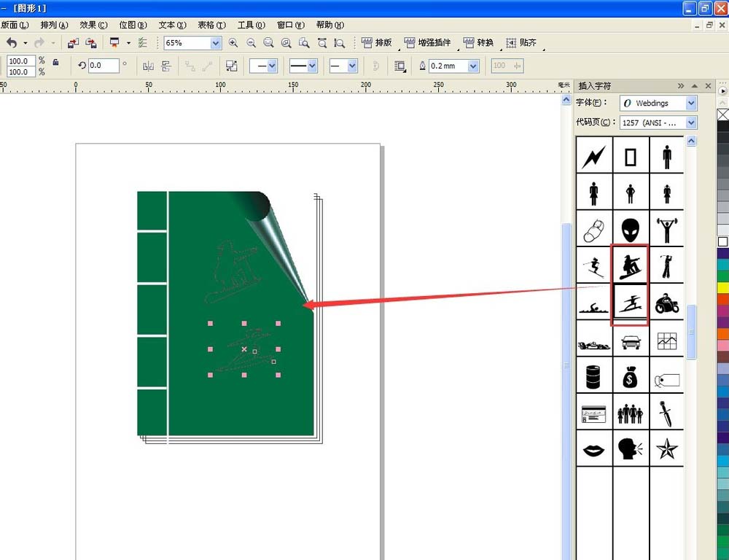Insert the lips character
Image resolution: width=729 pixels, height=560 pixels.
(594, 449)
